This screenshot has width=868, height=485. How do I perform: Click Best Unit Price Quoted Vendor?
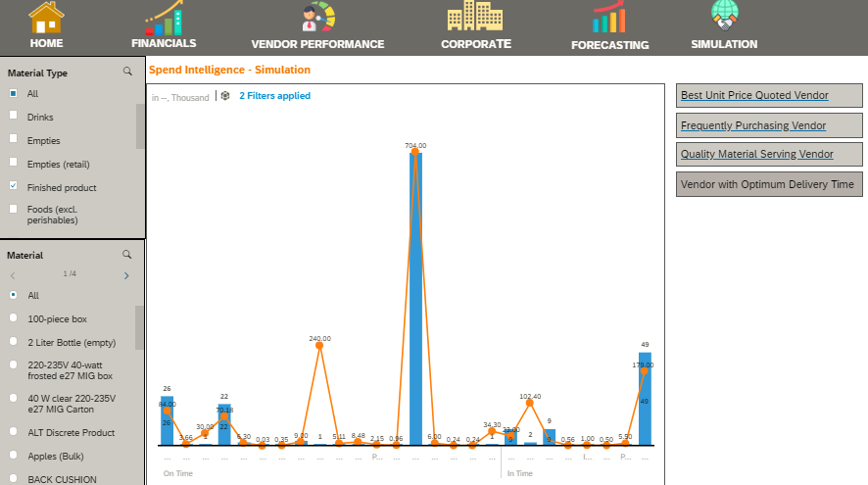(x=754, y=96)
